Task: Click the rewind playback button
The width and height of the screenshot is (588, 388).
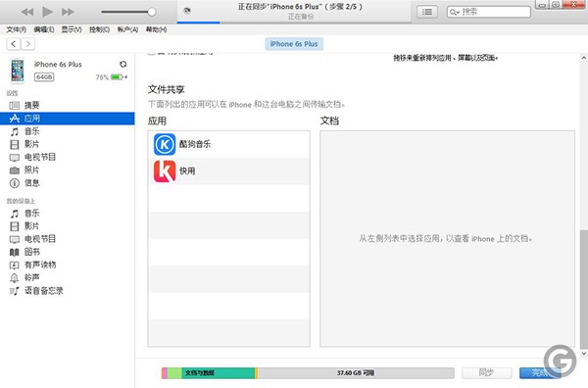Action: tap(27, 12)
